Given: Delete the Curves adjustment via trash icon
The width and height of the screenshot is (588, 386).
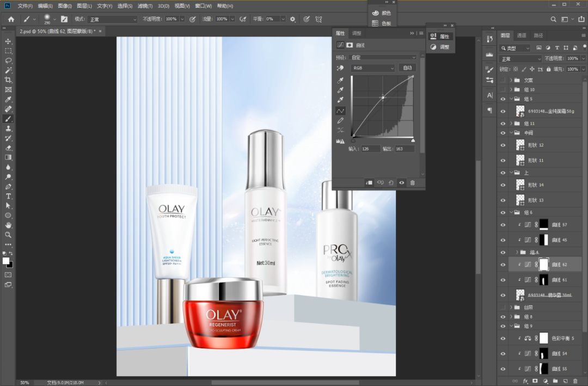Looking at the screenshot, I should (413, 183).
